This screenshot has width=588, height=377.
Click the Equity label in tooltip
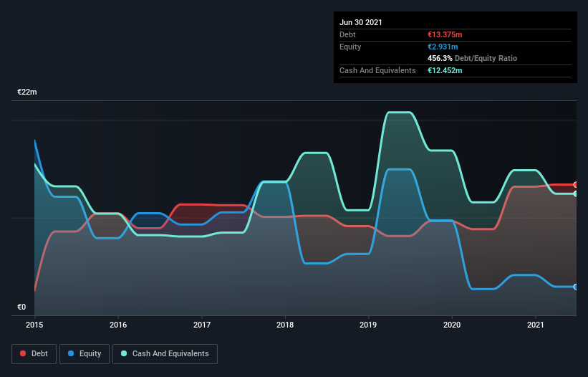(x=350, y=47)
